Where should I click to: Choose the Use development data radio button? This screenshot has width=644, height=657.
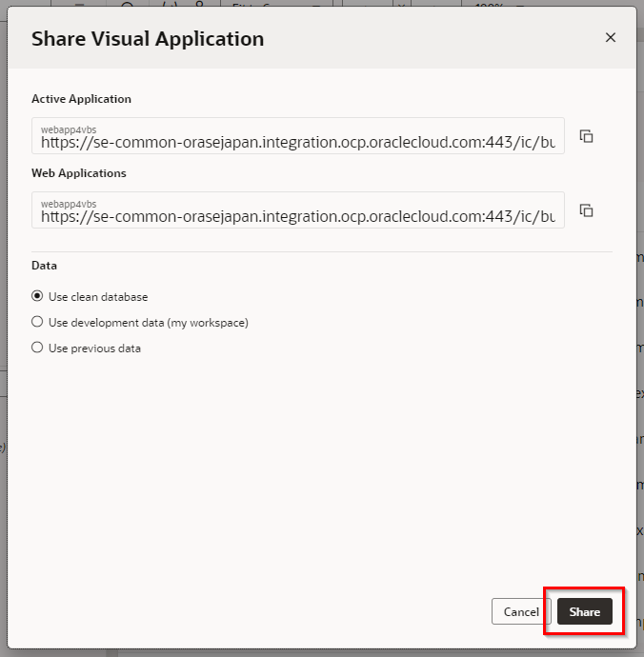pyautogui.click(x=38, y=323)
